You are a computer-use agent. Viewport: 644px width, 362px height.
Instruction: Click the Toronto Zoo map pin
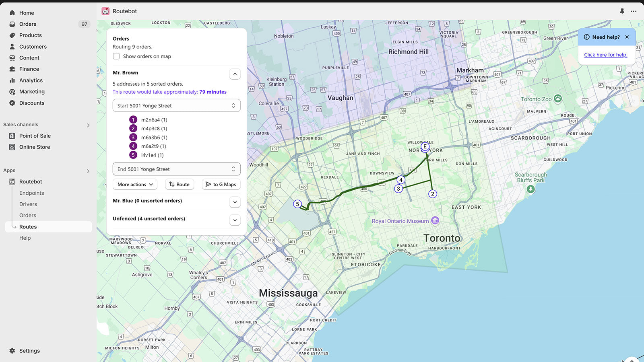(x=557, y=98)
